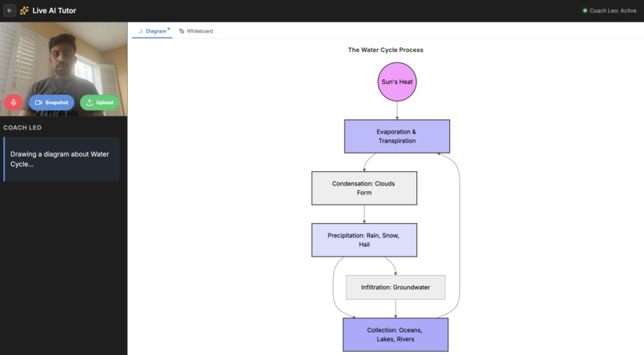
Task: Mute the microphone with the red button
Action: [14, 102]
